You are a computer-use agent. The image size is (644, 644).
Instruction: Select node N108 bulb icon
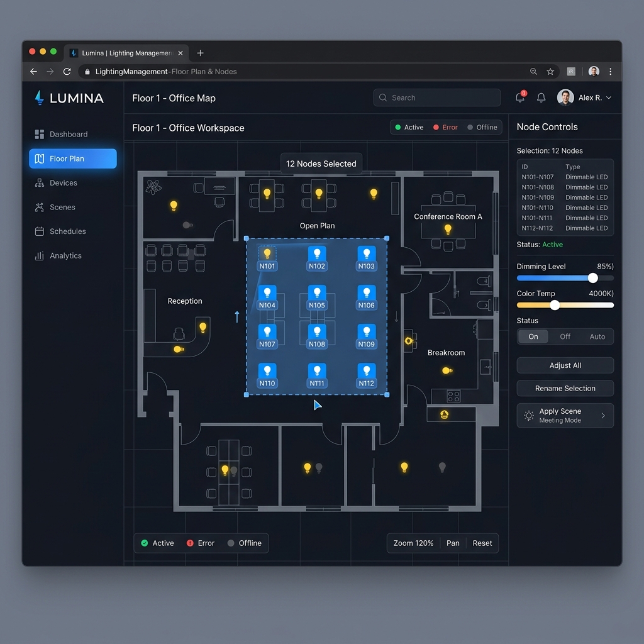click(317, 331)
